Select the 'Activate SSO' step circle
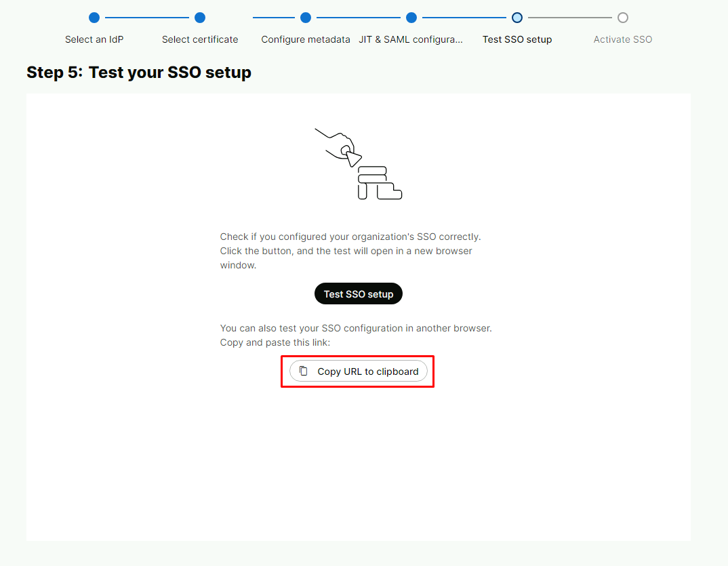 click(x=623, y=18)
